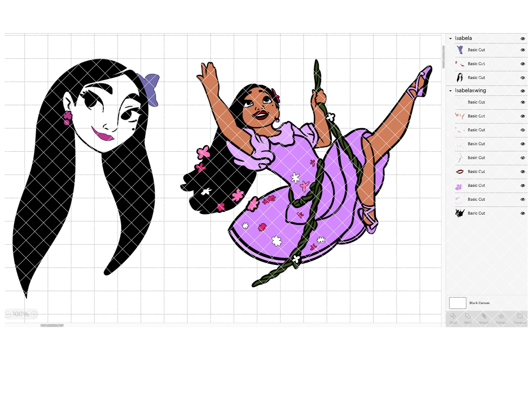Select the black hair layer thumbnail in Isabela group
The height and width of the screenshot is (411, 532).
pos(460,78)
